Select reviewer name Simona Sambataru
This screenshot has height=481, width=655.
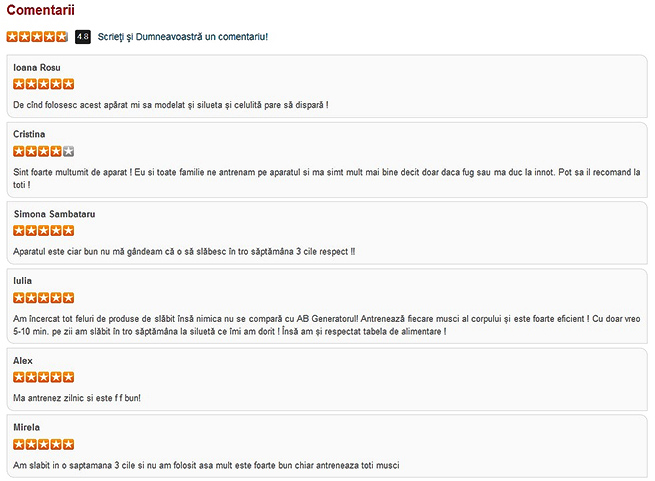click(54, 214)
